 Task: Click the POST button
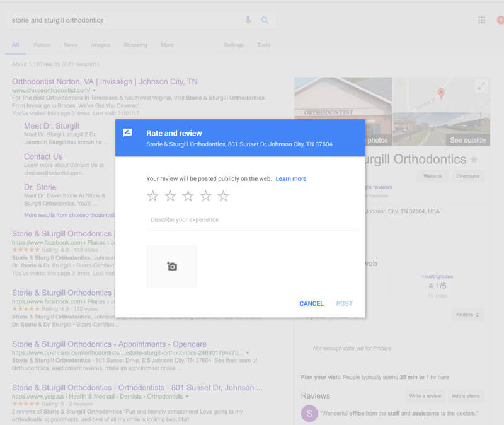(x=344, y=303)
